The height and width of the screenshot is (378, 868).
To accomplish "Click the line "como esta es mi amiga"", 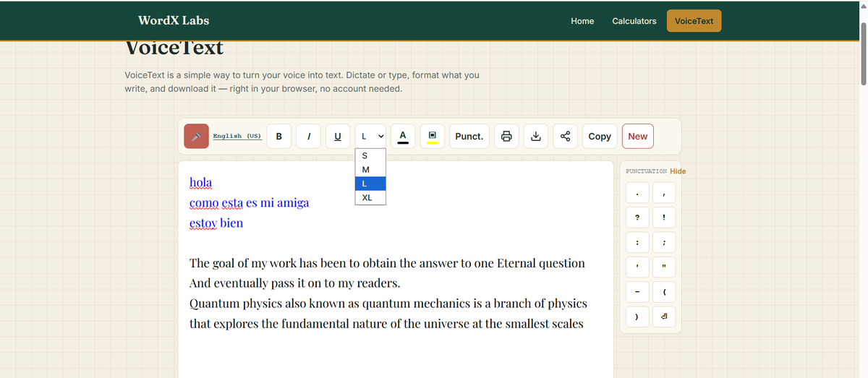I will click(249, 202).
